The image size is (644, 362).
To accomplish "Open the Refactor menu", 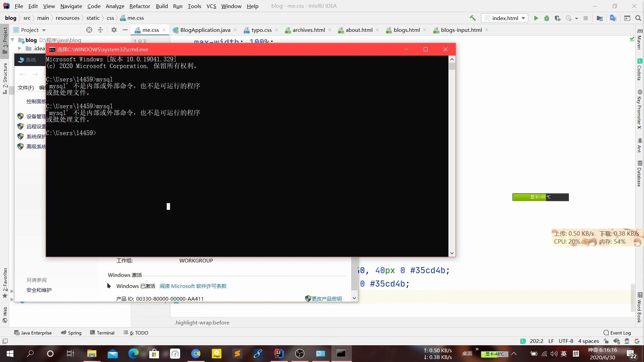I will (x=140, y=6).
